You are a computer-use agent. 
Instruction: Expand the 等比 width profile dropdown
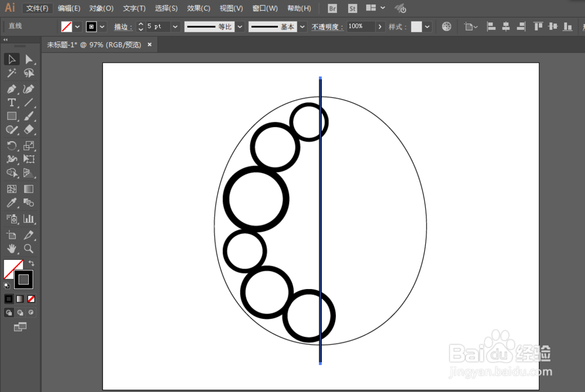(x=240, y=26)
